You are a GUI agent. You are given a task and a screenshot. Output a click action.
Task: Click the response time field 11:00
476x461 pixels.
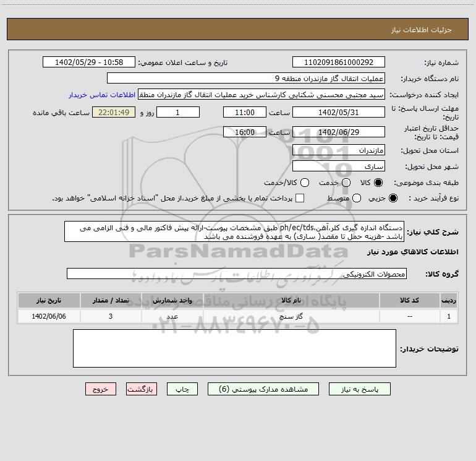click(x=245, y=112)
